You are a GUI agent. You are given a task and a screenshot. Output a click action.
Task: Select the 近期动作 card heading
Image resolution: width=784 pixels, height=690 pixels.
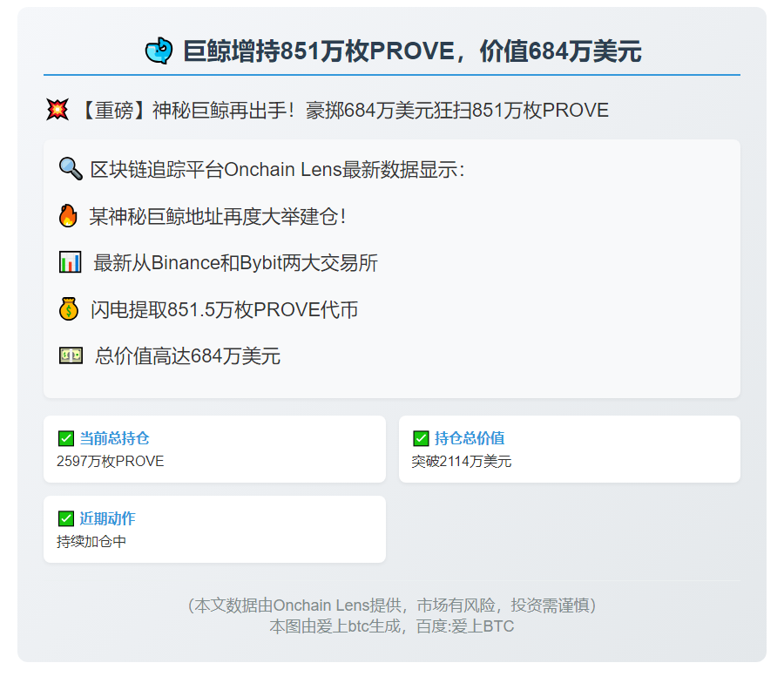pos(108,518)
